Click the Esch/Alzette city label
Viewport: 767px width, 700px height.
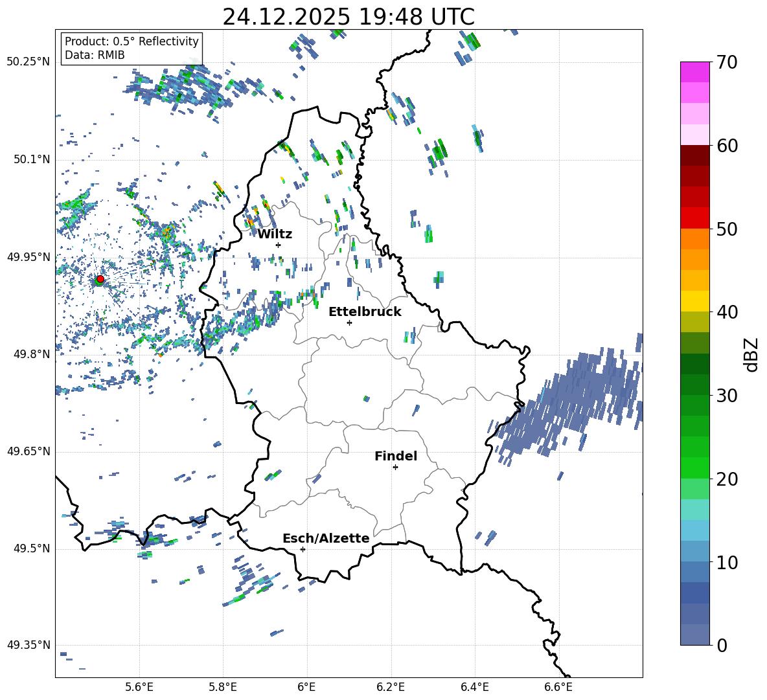click(x=326, y=538)
